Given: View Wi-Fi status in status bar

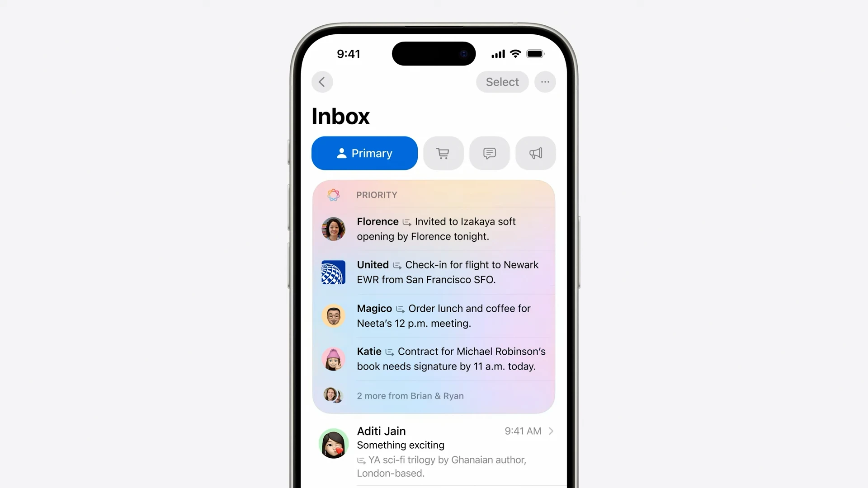Looking at the screenshot, I should point(515,54).
